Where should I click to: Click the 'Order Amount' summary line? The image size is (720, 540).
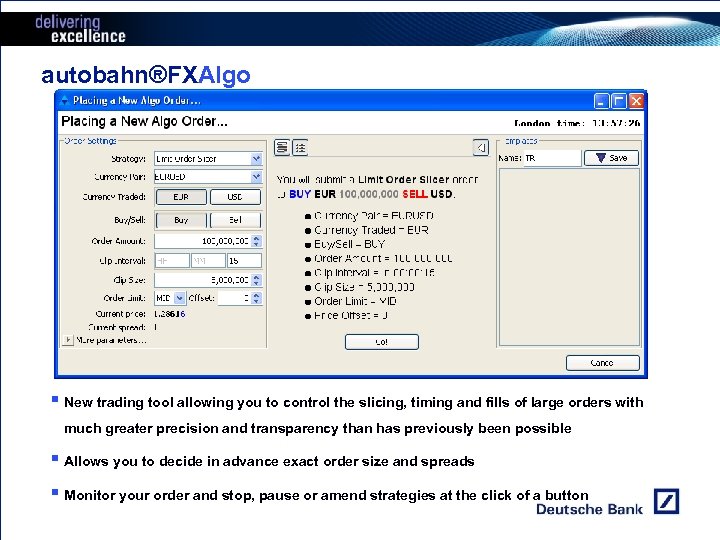(383, 259)
